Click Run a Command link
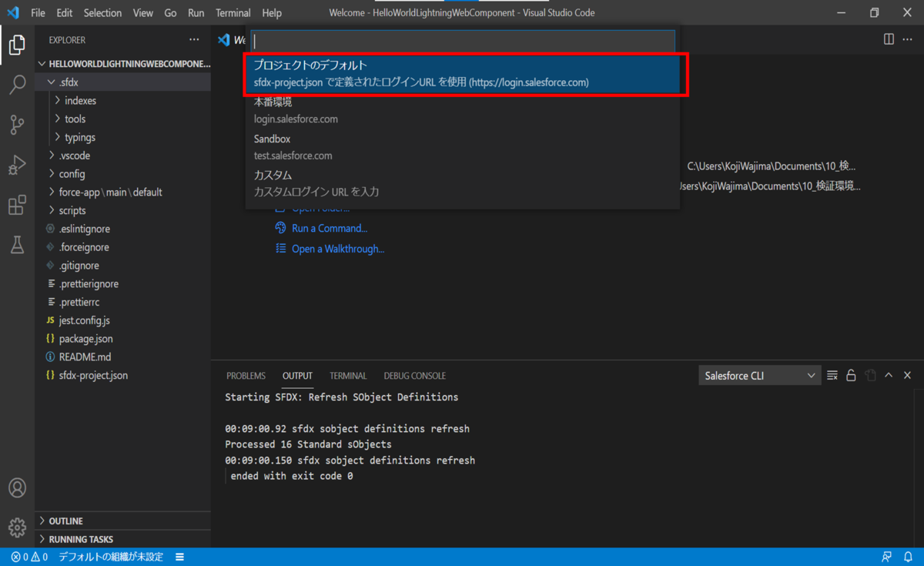The image size is (924, 566). (330, 228)
